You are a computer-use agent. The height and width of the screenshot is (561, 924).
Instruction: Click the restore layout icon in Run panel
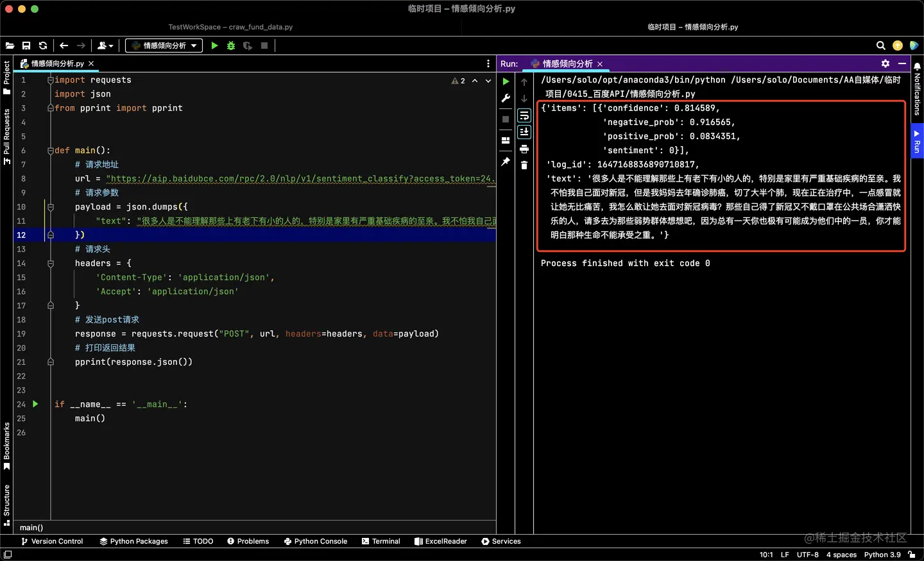pos(506,140)
